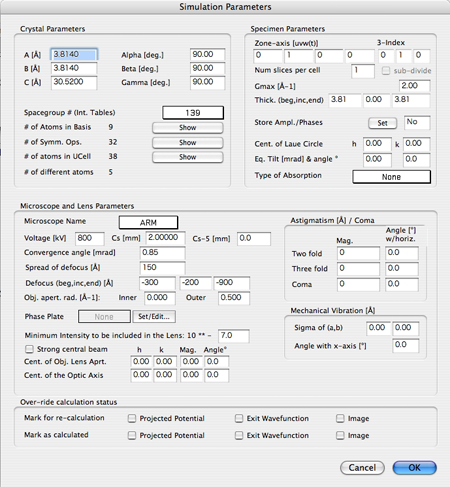Focus the Gmax input field

[x=414, y=86]
